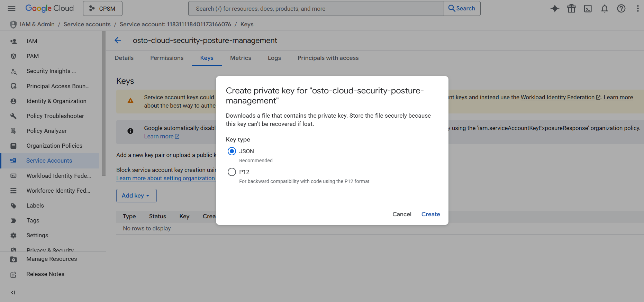Click the back arrow beside service account name

coord(118,40)
